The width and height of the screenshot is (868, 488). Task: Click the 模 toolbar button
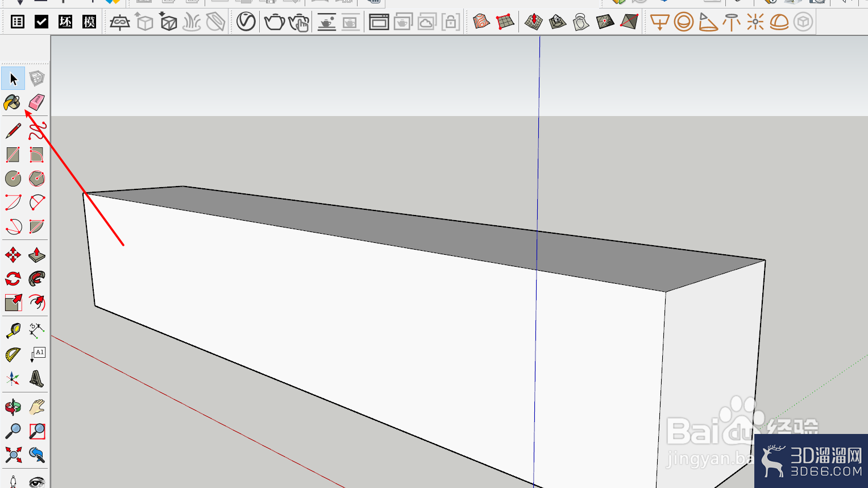click(89, 22)
